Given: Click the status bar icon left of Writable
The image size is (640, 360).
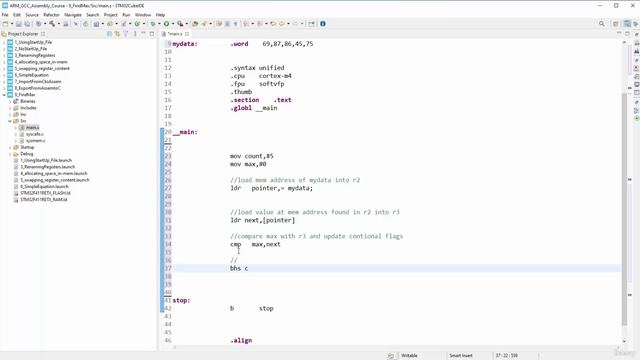Looking at the screenshot, I should point(391,356).
